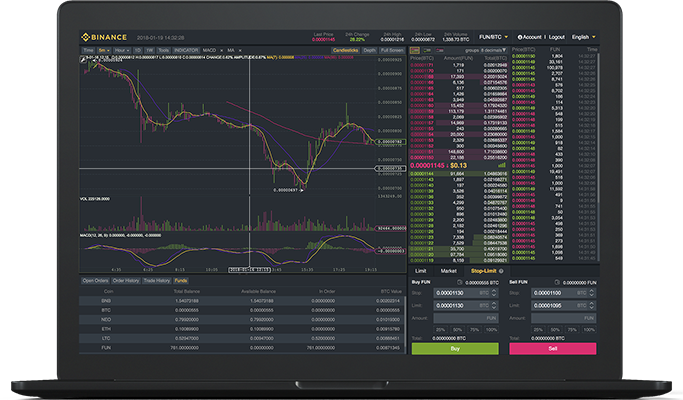Switch the chart to Depth view
Screen dimensions: 683x400
369,49
